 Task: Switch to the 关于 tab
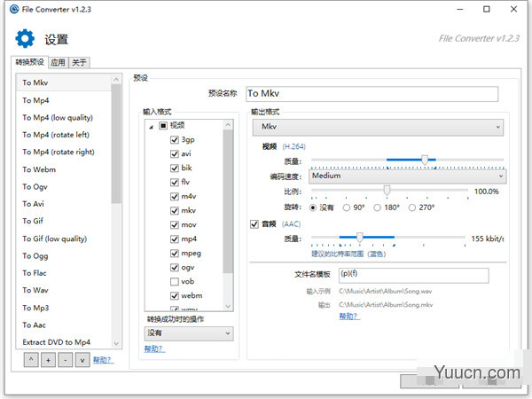point(79,63)
